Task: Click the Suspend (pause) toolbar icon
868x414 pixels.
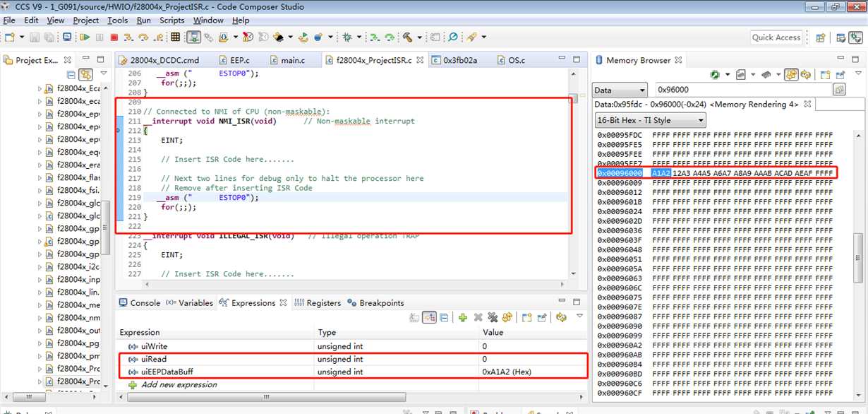Action: (100, 37)
